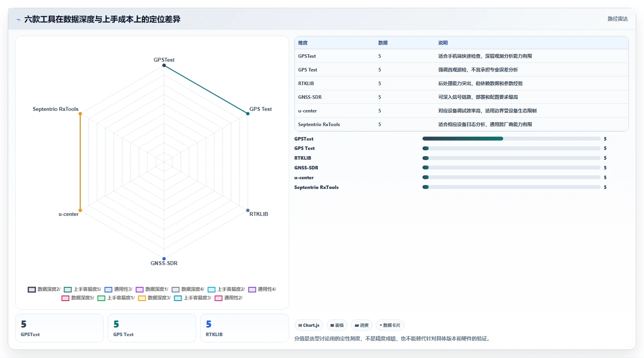Click the 数据 column header
The height and width of the screenshot is (358, 644).
tap(383, 43)
